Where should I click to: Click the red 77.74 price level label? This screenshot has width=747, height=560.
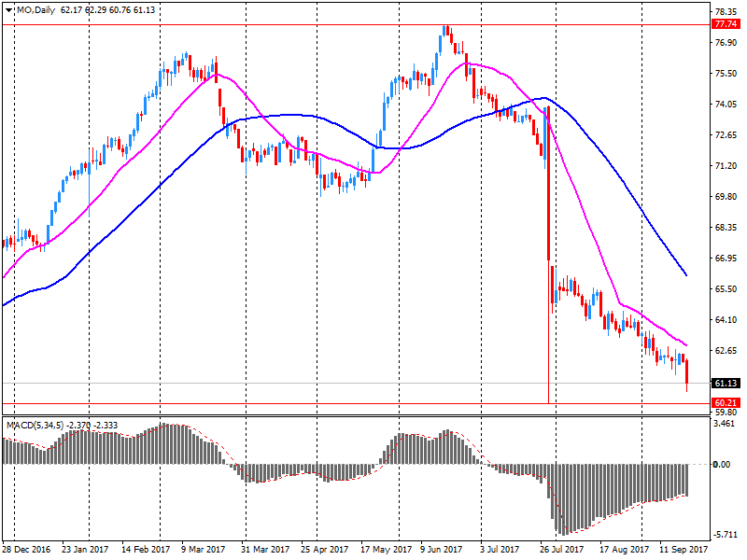pyautogui.click(x=726, y=24)
